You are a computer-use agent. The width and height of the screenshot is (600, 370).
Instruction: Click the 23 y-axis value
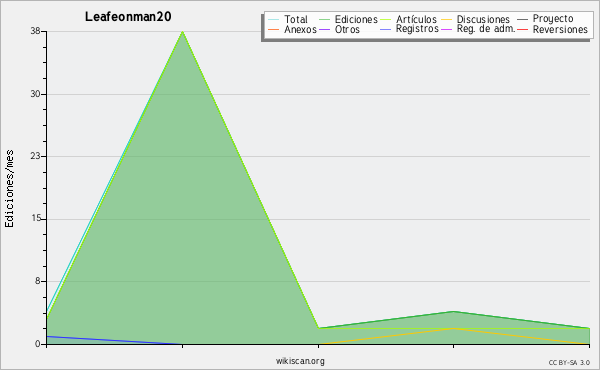[x=35, y=156]
